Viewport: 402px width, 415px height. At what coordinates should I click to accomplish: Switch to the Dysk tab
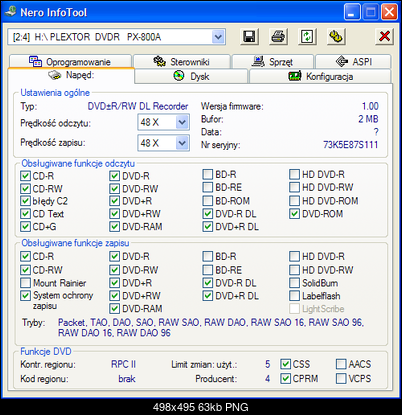point(192,76)
